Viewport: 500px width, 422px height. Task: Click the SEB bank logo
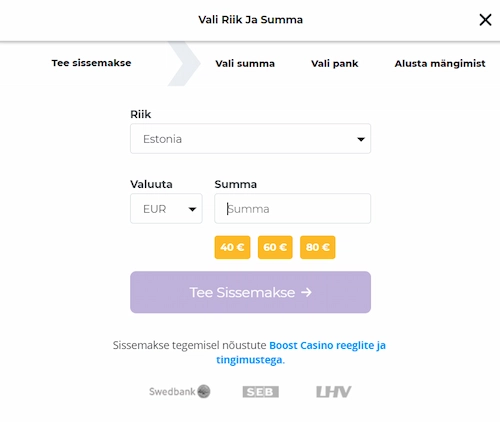(261, 392)
